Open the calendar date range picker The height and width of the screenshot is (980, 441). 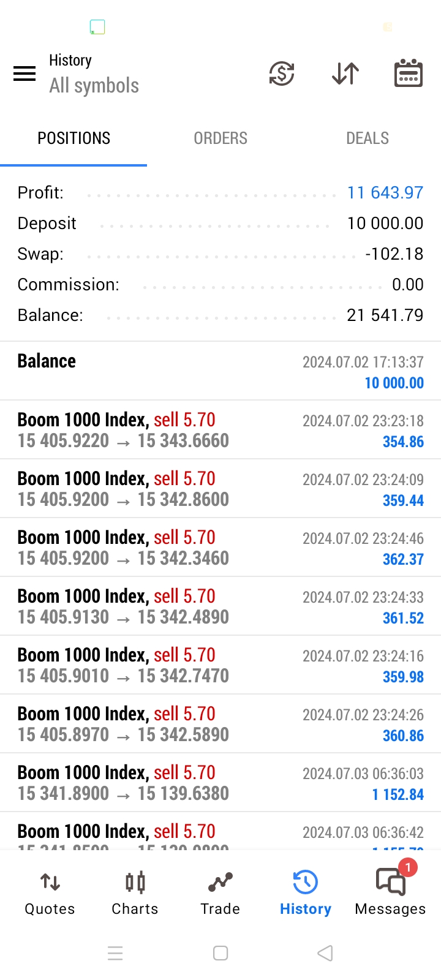[x=408, y=74]
